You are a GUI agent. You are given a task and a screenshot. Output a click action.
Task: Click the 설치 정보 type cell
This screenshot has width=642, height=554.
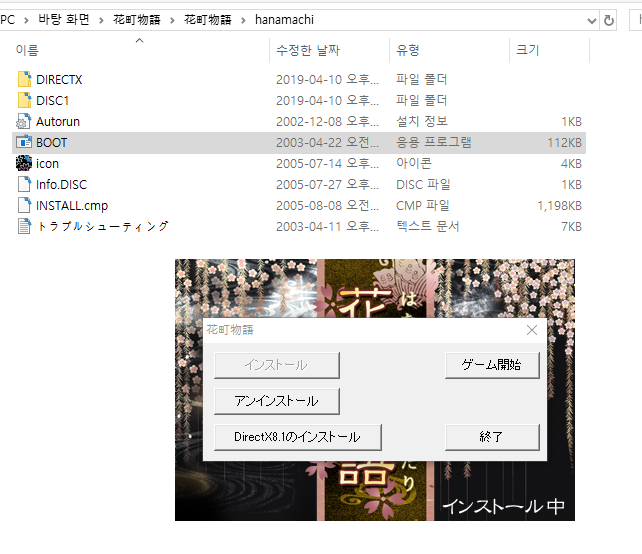(421, 122)
